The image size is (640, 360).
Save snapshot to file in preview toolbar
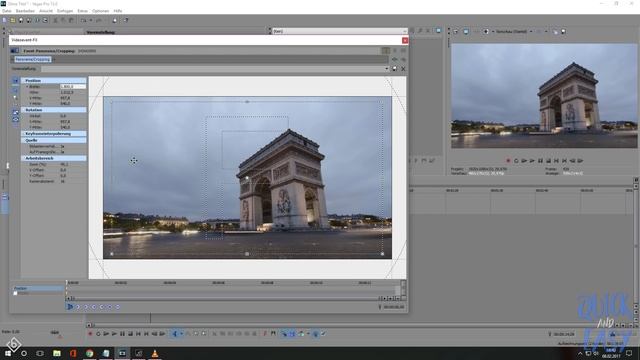point(564,31)
